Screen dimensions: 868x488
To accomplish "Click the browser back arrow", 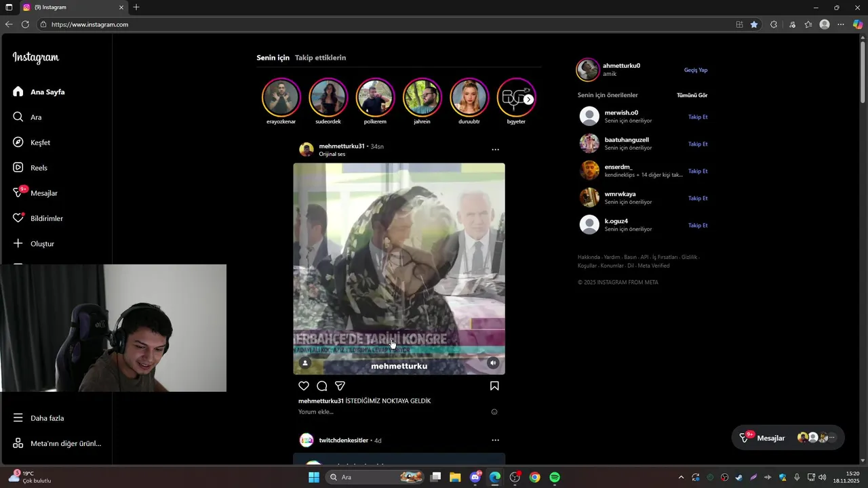I will tap(9, 24).
